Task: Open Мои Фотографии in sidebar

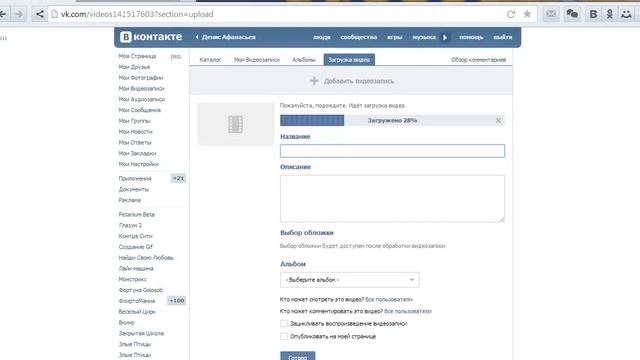Action: coord(141,78)
